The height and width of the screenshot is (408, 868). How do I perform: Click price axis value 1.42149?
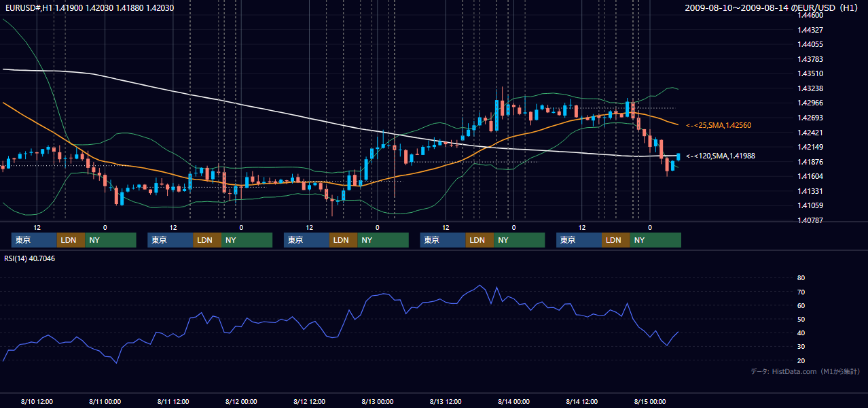pyautogui.click(x=810, y=147)
